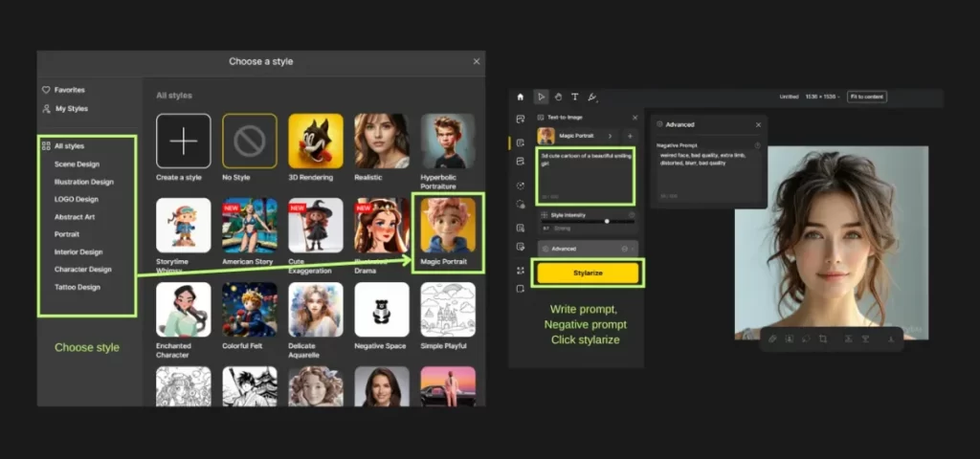Screen dimensions: 980x459
Task: Close the Choose a style dialog
Action: (x=477, y=62)
